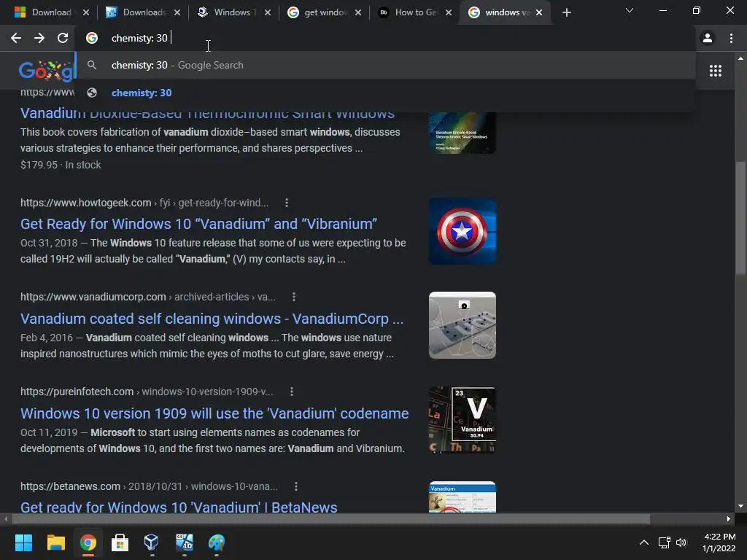Close the 'Windows 1' tab

[x=268, y=12]
